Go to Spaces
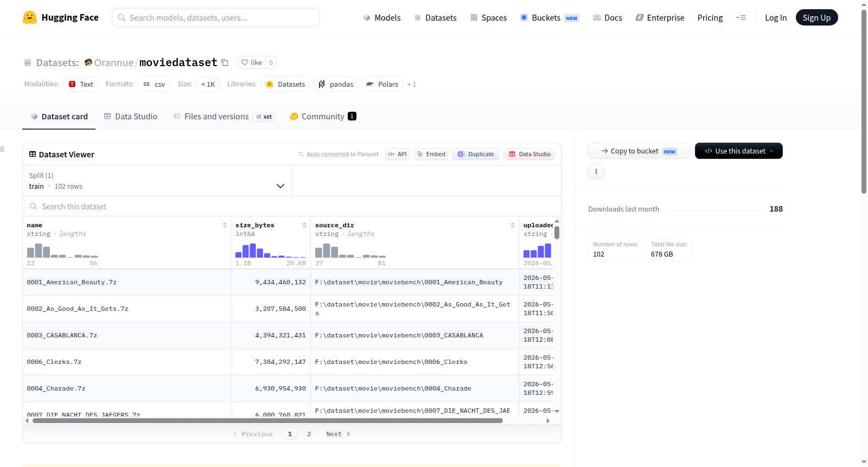The image size is (868, 467). point(488,18)
